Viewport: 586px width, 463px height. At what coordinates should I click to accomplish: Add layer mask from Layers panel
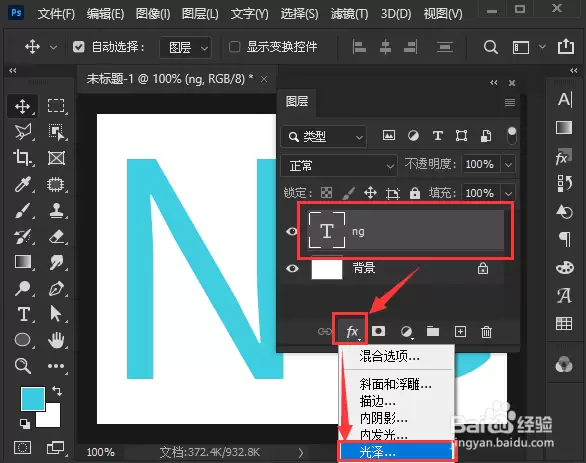coord(378,331)
